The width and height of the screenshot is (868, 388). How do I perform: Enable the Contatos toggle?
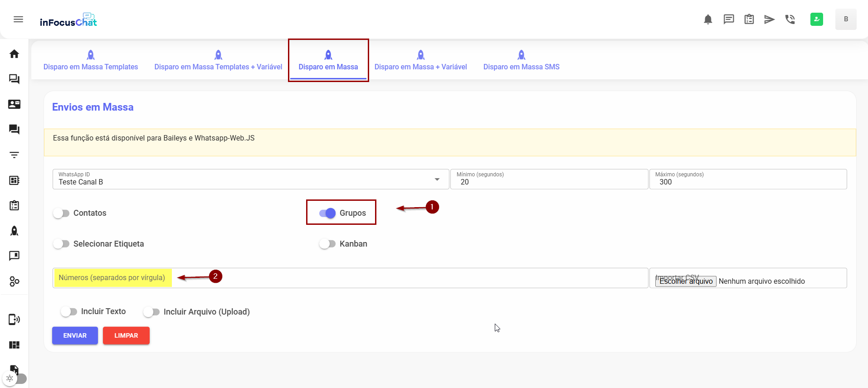61,213
